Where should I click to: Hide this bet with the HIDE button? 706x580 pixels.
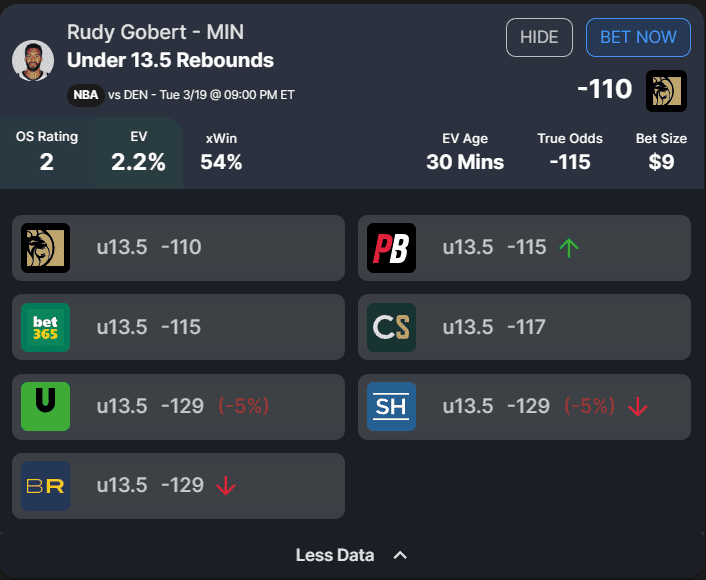click(x=539, y=37)
